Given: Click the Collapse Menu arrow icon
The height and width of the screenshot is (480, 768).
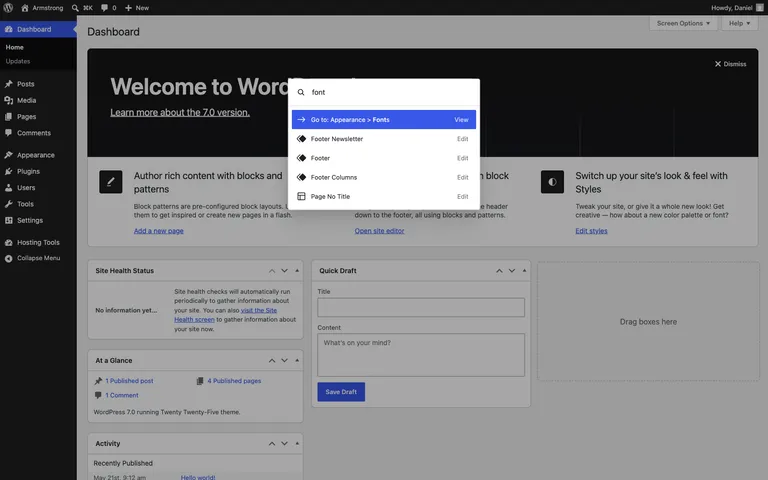Looking at the screenshot, I should [8, 258].
